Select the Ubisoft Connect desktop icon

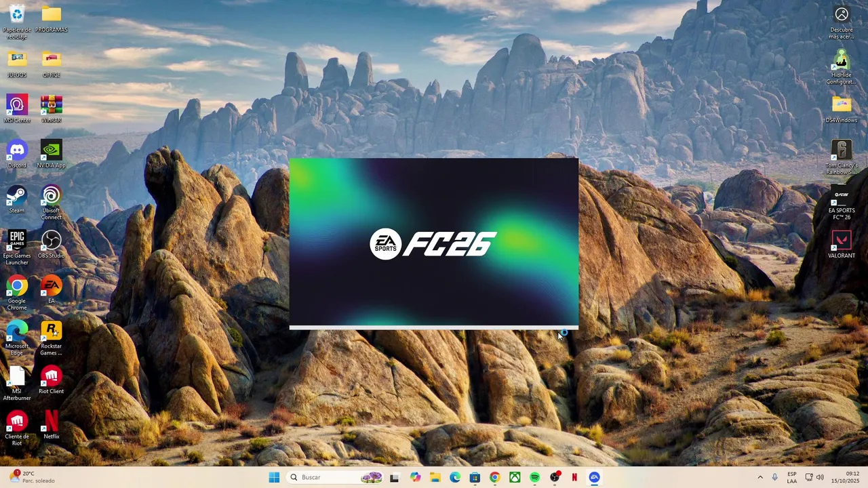pyautogui.click(x=51, y=203)
